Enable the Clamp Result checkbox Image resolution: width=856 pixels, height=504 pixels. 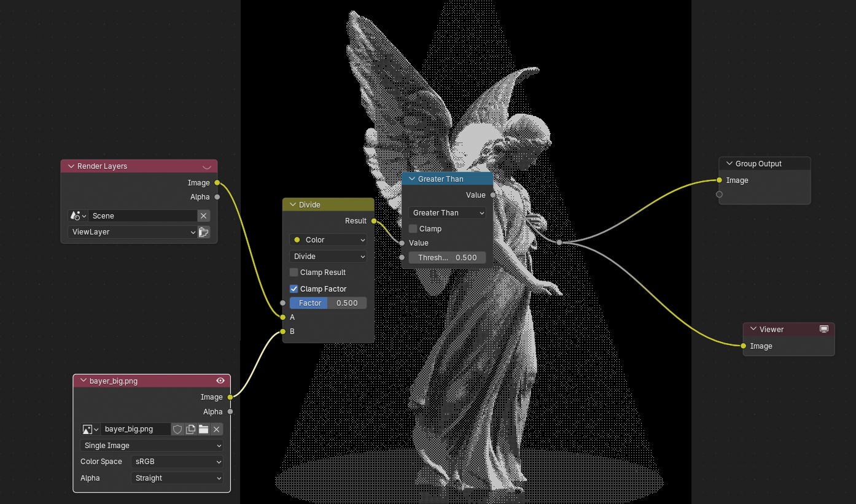(294, 273)
